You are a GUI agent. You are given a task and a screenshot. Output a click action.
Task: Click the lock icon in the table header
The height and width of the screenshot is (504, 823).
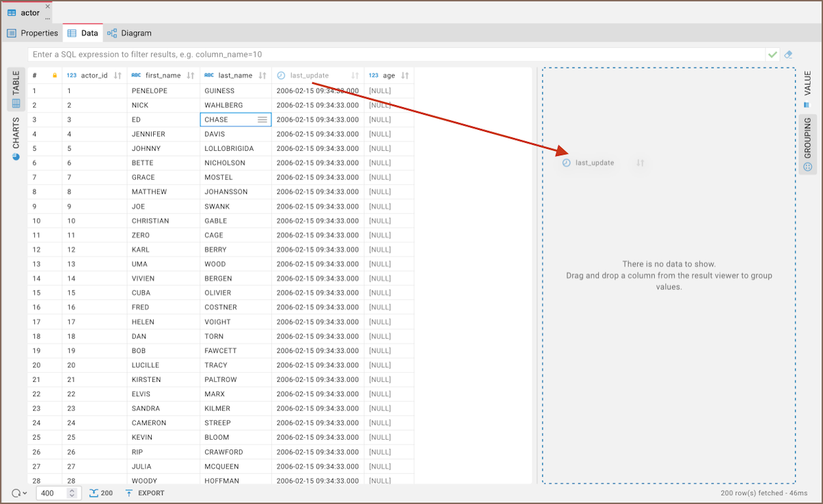coord(55,76)
